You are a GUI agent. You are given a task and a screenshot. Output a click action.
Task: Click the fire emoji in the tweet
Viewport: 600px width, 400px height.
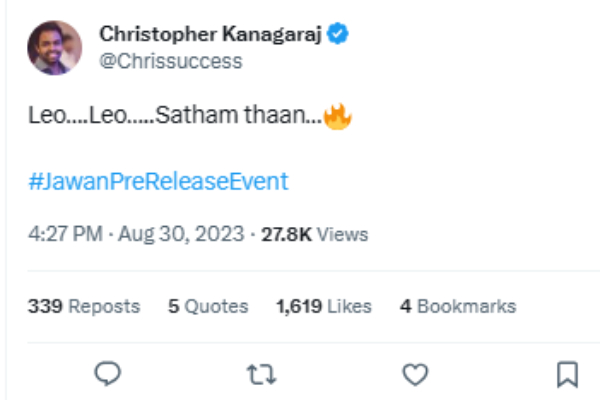[x=338, y=118]
